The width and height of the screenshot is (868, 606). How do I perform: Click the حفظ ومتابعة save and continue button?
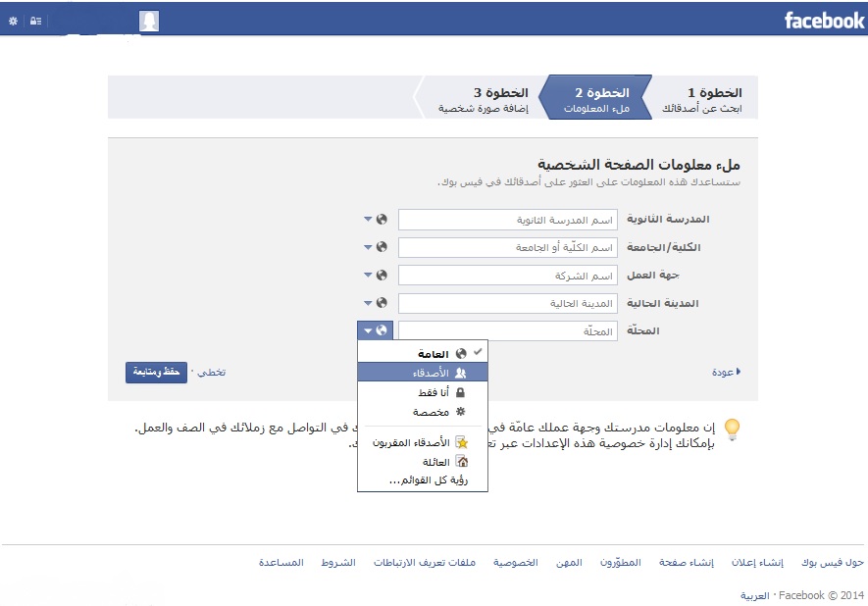[x=156, y=372]
